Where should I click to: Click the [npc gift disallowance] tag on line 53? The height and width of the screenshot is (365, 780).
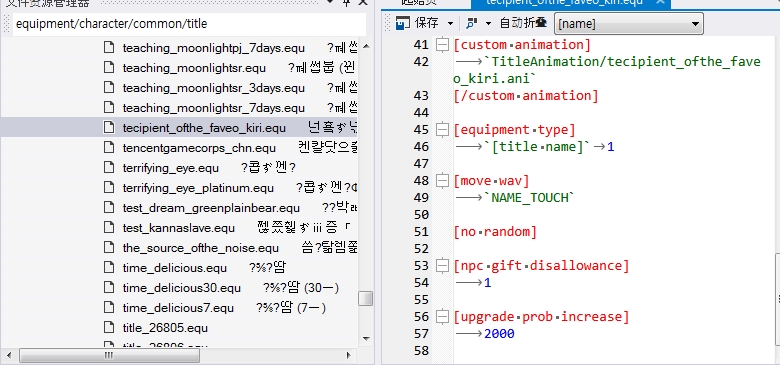coord(541,266)
